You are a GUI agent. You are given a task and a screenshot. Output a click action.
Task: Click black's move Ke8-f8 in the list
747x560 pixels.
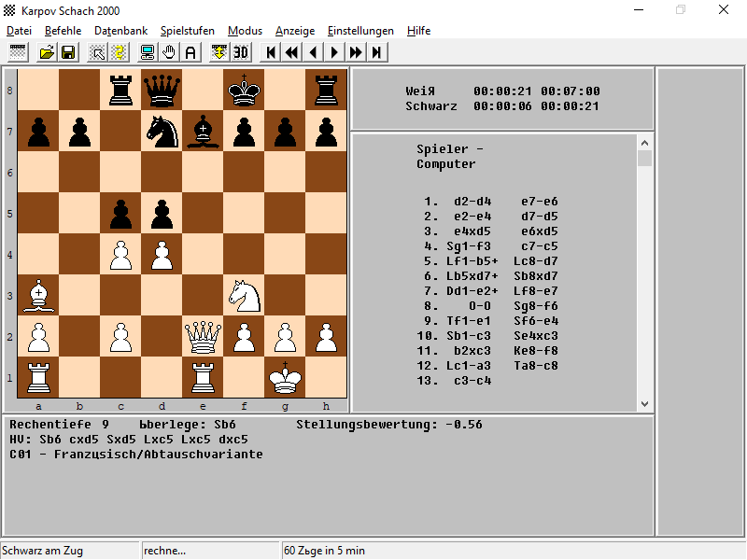535,351
